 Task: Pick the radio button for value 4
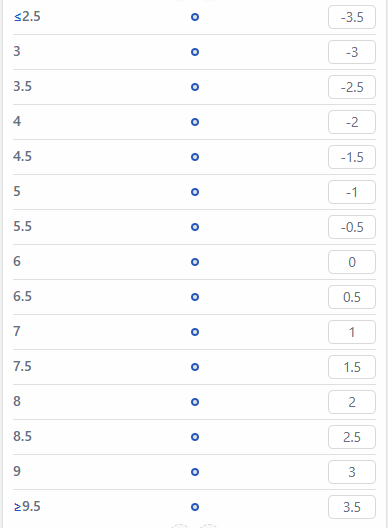point(195,122)
